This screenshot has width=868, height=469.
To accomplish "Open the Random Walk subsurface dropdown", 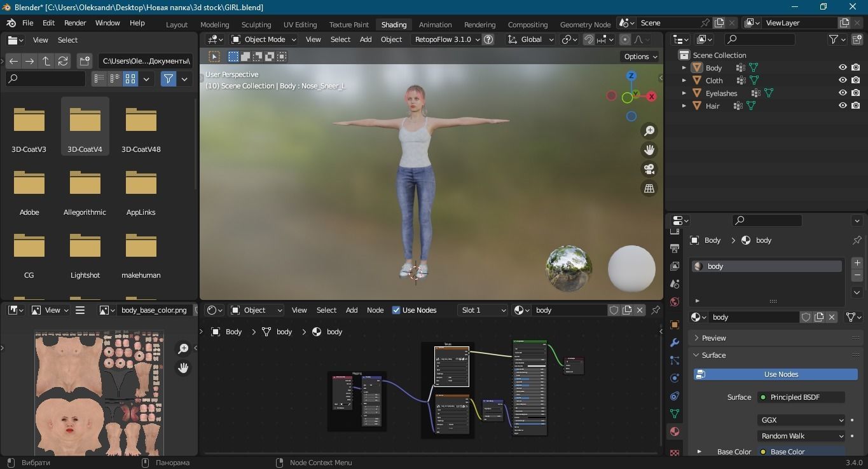I will point(802,436).
